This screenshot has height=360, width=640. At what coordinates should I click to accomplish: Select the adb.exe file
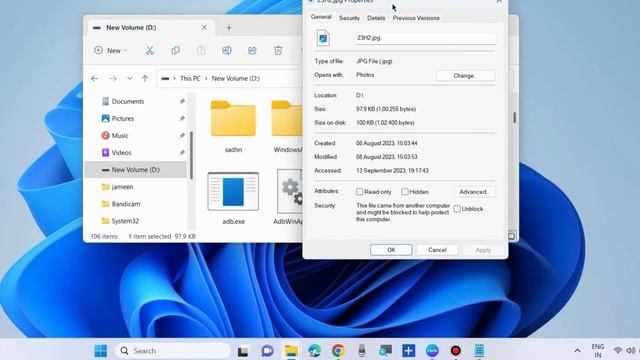(233, 198)
